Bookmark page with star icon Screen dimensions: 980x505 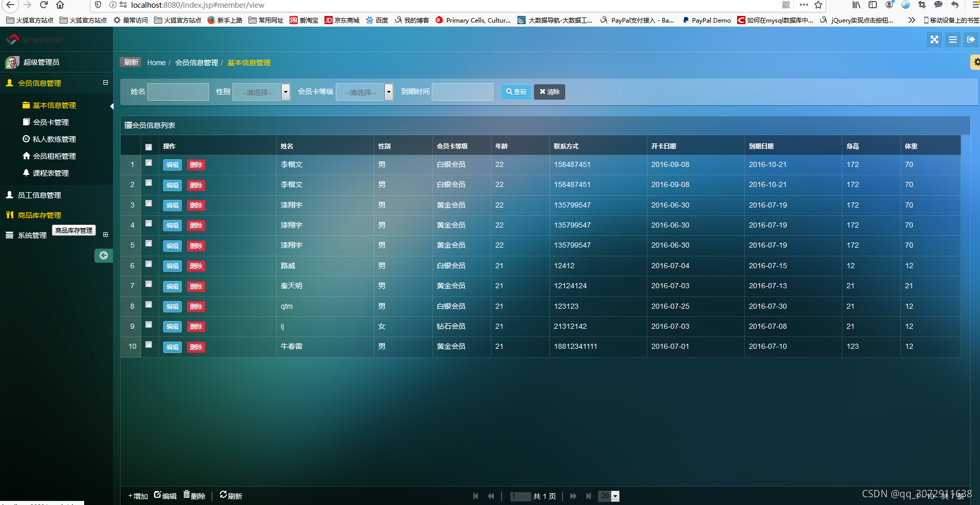pyautogui.click(x=818, y=5)
